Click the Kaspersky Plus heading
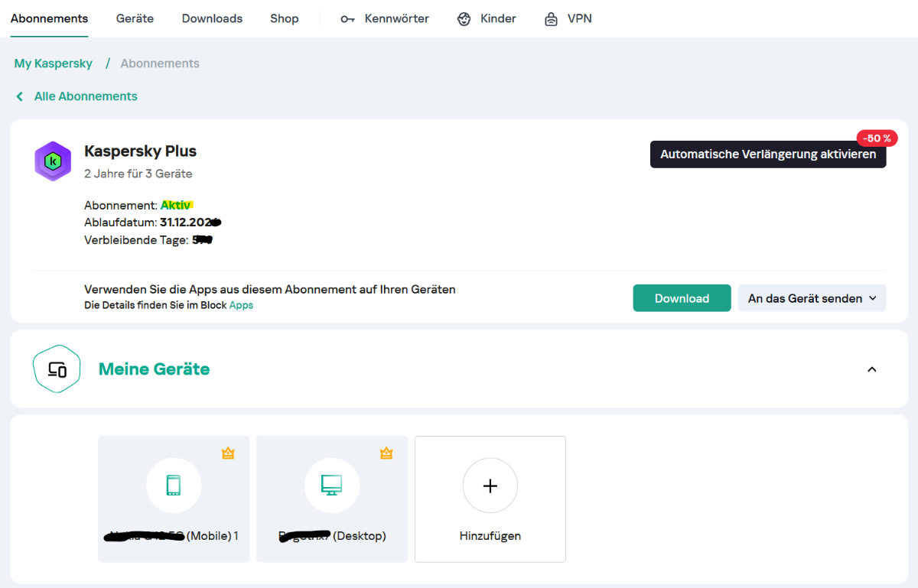 pyautogui.click(x=140, y=151)
